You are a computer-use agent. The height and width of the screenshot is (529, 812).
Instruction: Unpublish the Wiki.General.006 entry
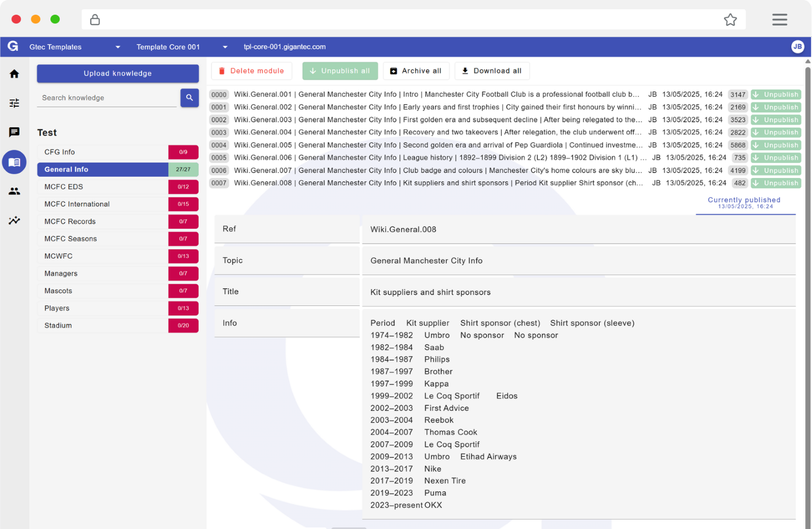click(x=776, y=158)
